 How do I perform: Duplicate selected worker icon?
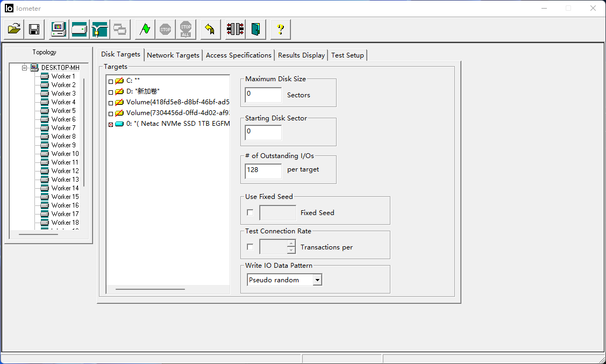pyautogui.click(x=120, y=30)
